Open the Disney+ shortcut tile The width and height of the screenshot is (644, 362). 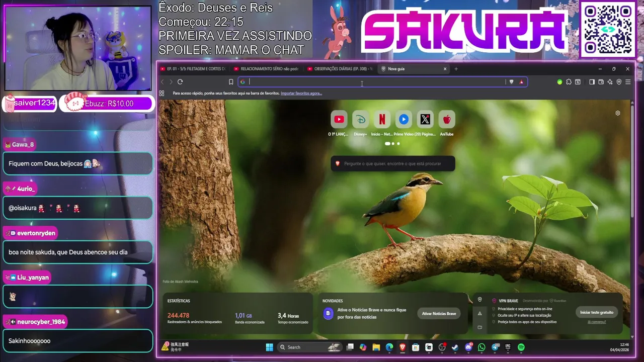point(360,119)
